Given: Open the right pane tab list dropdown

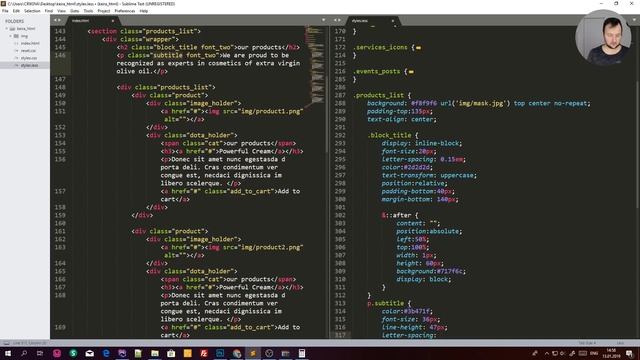Looking at the screenshot, I should [x=635, y=20].
